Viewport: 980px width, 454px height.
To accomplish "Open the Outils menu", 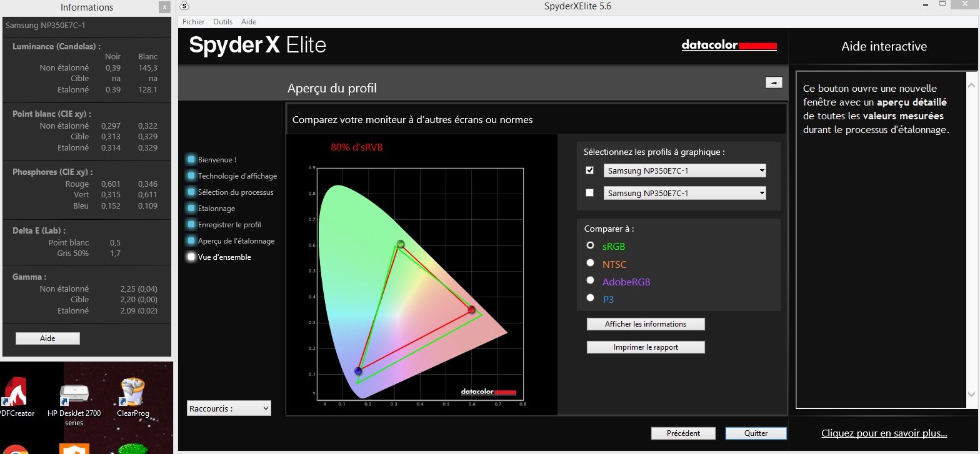I will point(222,21).
